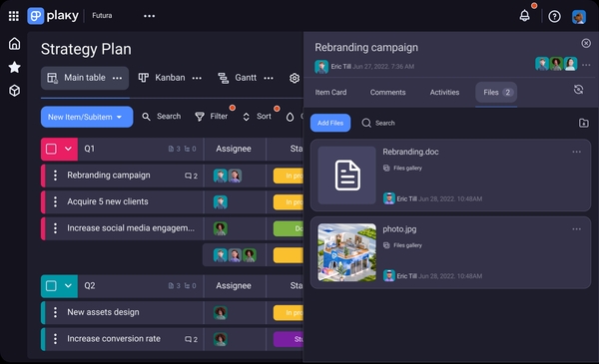This screenshot has height=364, width=599.
Task: Click the Rebranding.doc file name
Action: pyautogui.click(x=410, y=152)
